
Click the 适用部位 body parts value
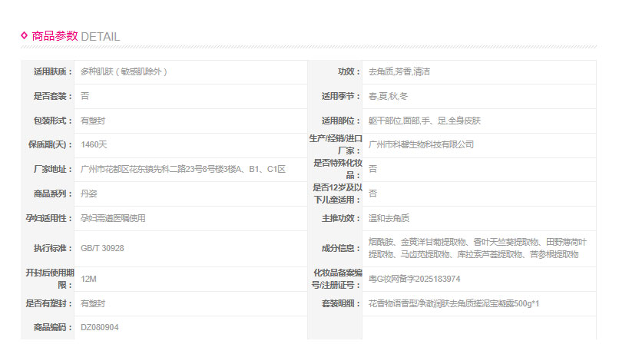pos(425,121)
